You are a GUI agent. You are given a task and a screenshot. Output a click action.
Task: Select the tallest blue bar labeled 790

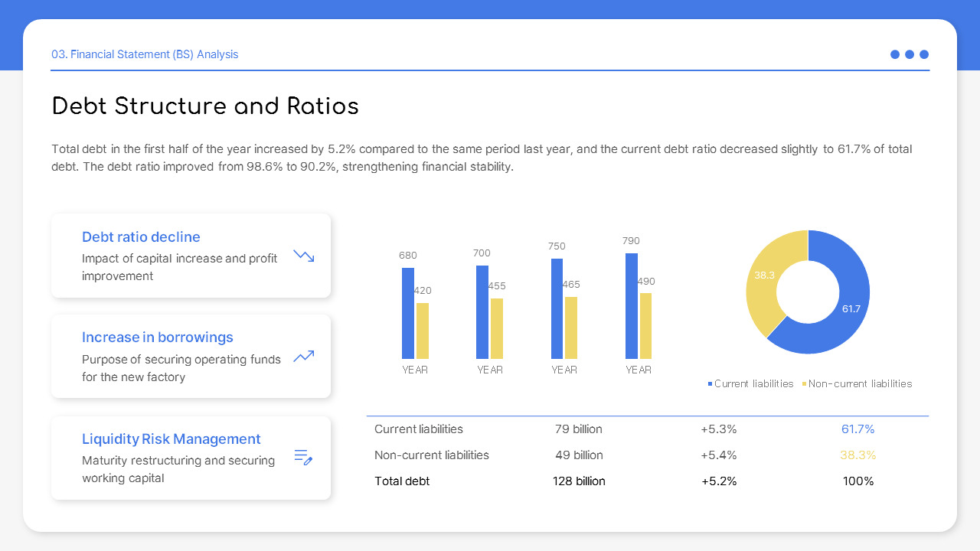pyautogui.click(x=631, y=306)
